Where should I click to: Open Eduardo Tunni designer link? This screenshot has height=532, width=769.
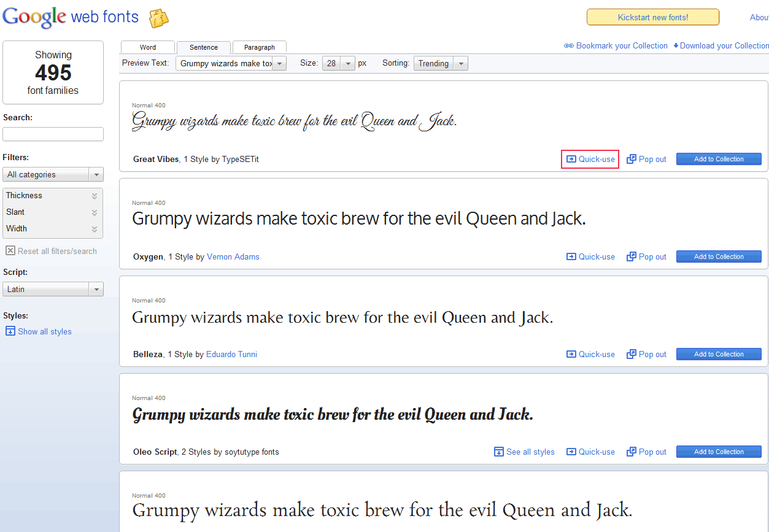tap(231, 354)
